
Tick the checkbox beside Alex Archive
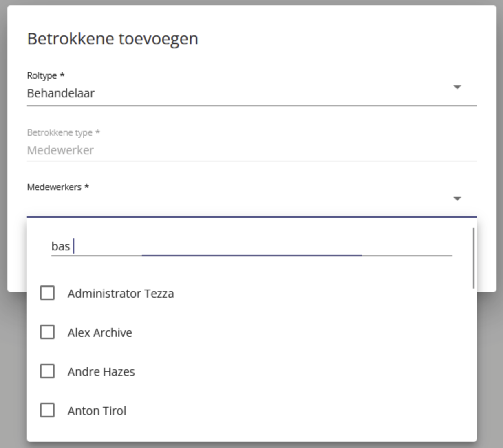coord(47,332)
